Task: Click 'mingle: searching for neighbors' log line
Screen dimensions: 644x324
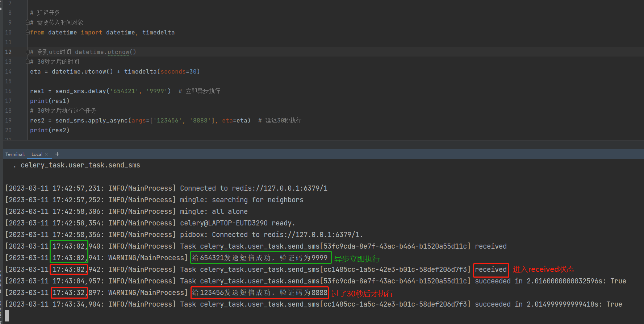Action: click(242, 200)
